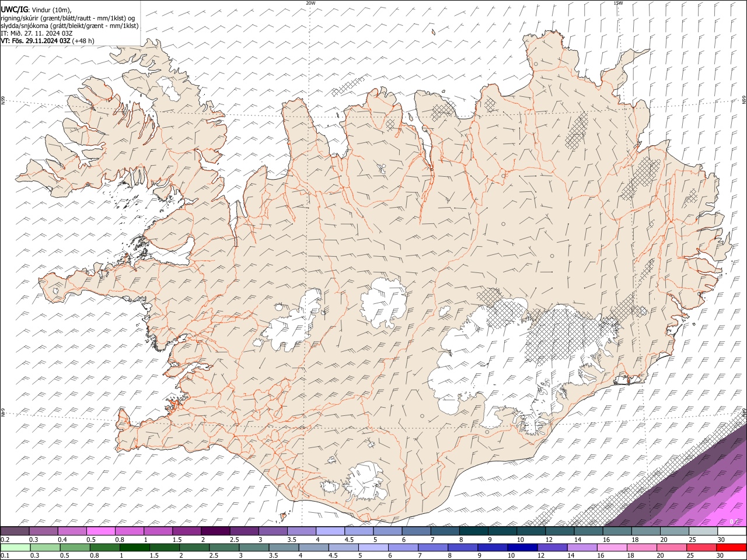
Task: Click the 1.5 swatch in the purple legend row
Action: [x=187, y=531]
